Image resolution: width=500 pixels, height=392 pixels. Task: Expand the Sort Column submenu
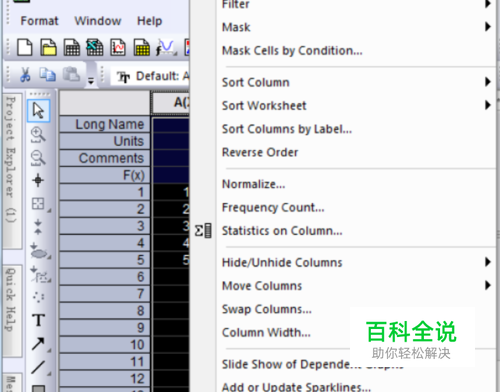point(488,82)
